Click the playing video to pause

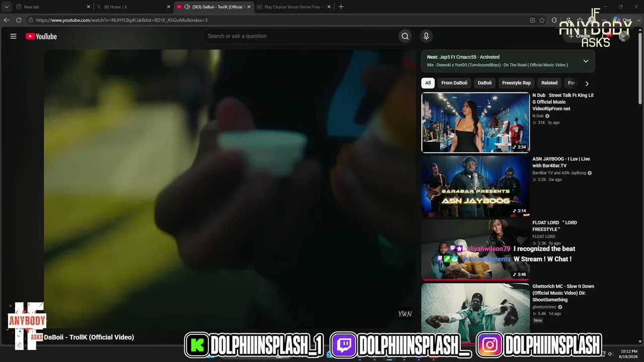coord(229,189)
